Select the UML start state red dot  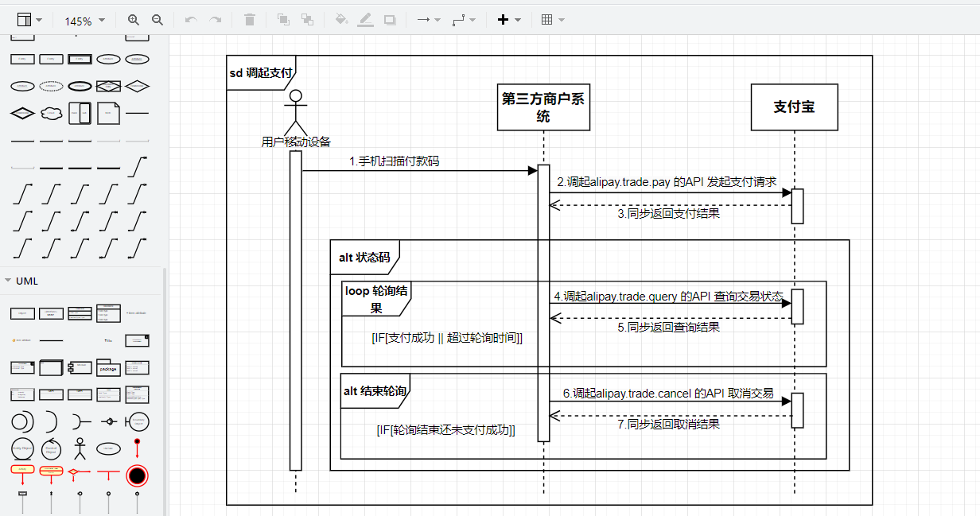(x=137, y=448)
